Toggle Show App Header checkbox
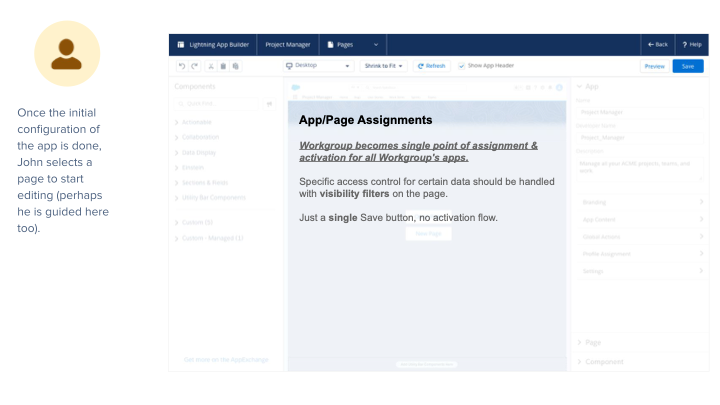The width and height of the screenshot is (720, 405). (x=461, y=66)
